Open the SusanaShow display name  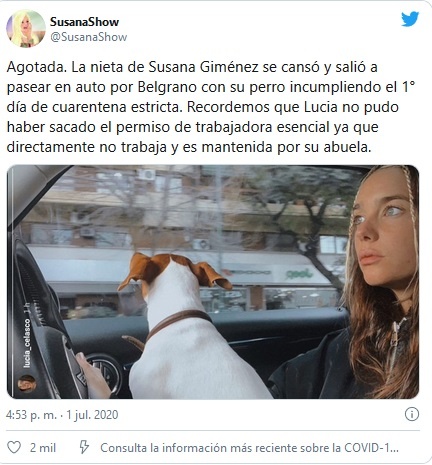(84, 22)
